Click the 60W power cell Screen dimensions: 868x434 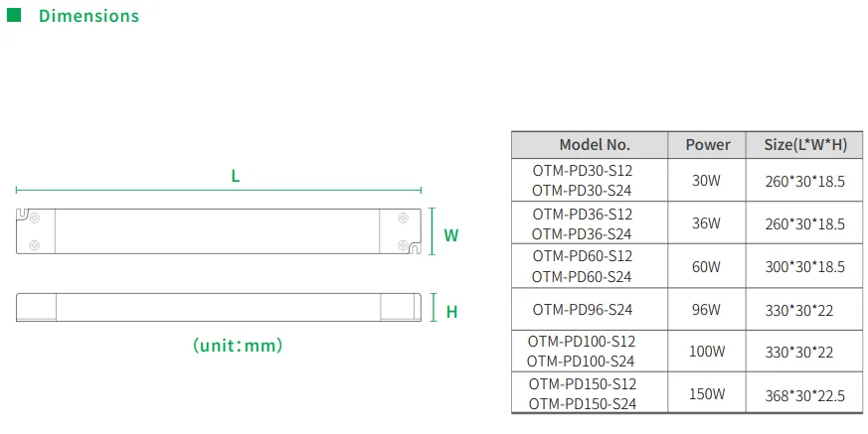coord(707,266)
